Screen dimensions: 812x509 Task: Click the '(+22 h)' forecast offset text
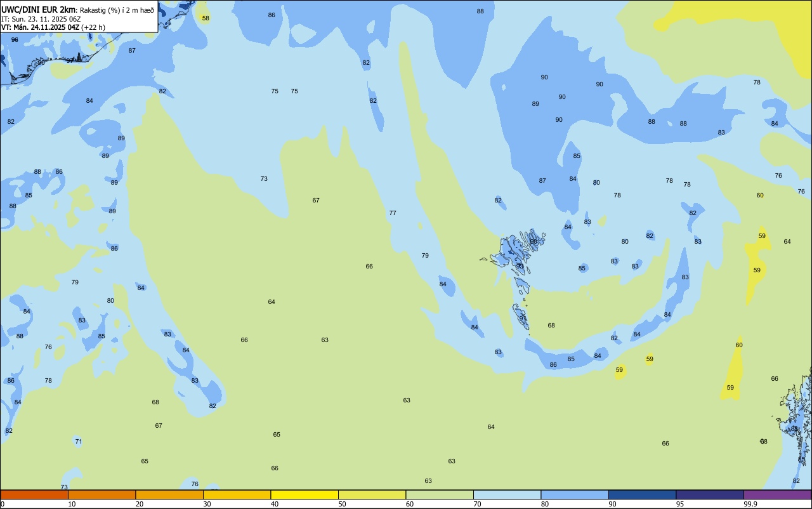click(x=93, y=27)
